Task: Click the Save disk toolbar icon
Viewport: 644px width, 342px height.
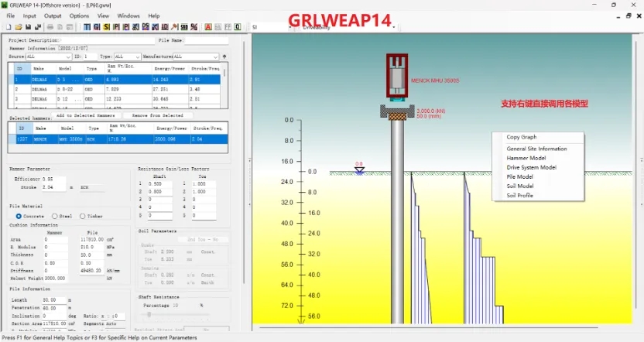Action: [x=28, y=27]
